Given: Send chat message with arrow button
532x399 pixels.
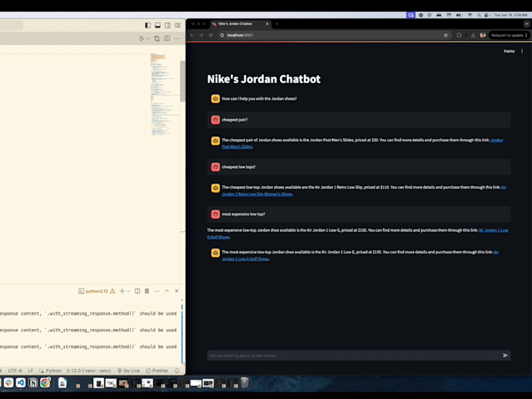Looking at the screenshot, I should (x=505, y=356).
